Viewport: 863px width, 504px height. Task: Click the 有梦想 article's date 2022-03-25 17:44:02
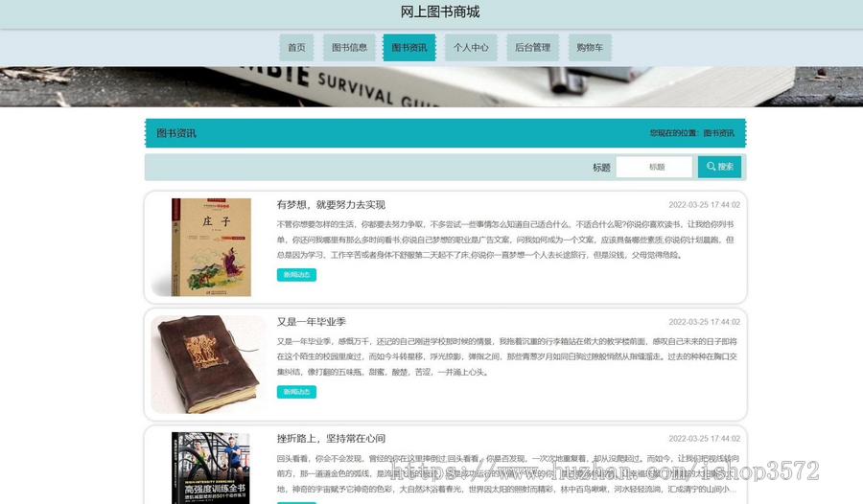[705, 205]
